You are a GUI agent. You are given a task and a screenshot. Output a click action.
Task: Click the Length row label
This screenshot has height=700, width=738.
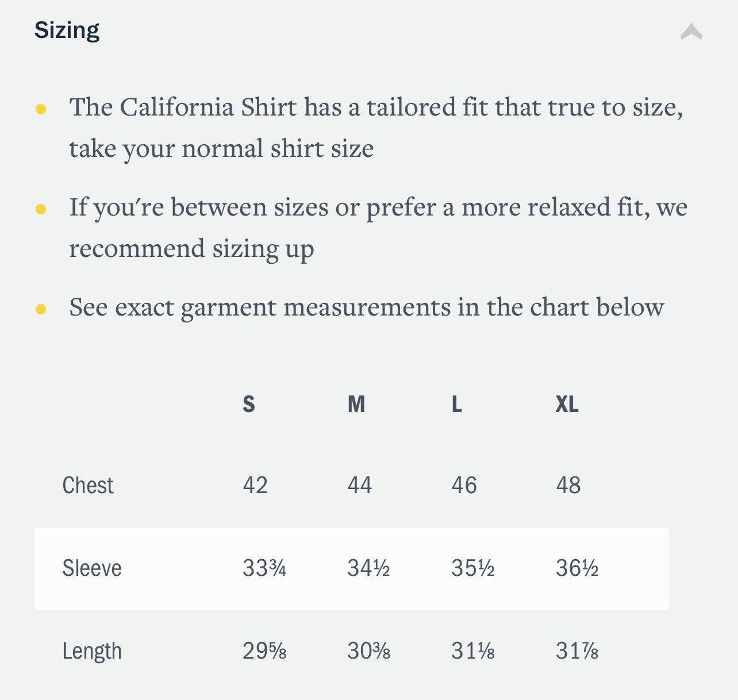click(x=92, y=651)
